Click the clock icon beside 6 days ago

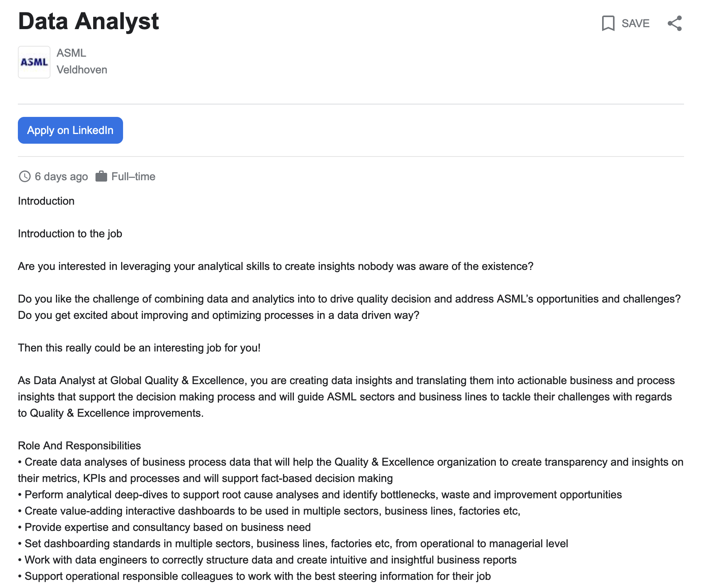click(x=25, y=176)
